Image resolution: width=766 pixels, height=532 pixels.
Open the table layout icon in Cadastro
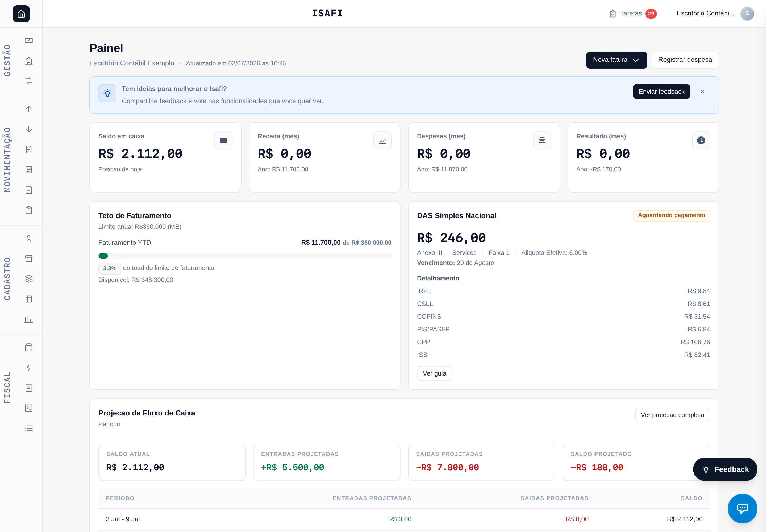[29, 299]
